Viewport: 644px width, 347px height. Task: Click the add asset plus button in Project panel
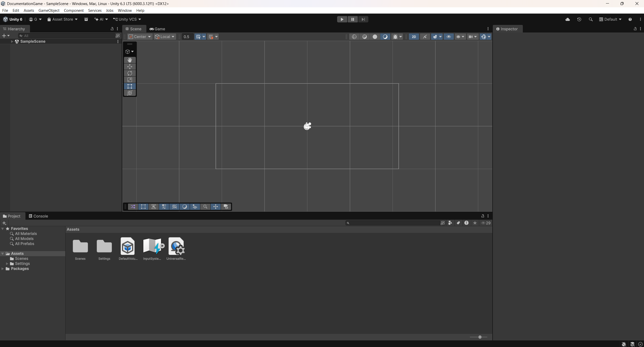pos(4,223)
